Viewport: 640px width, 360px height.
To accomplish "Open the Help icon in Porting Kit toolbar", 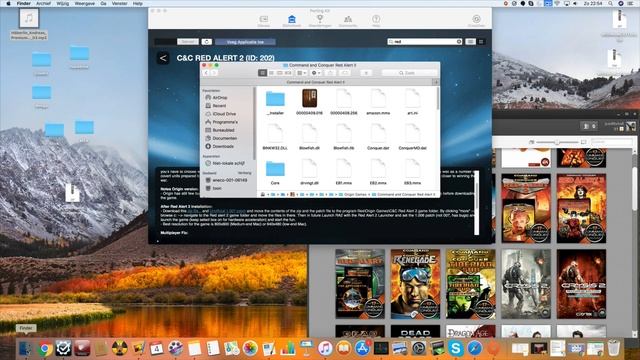I will pyautogui.click(x=376, y=20).
